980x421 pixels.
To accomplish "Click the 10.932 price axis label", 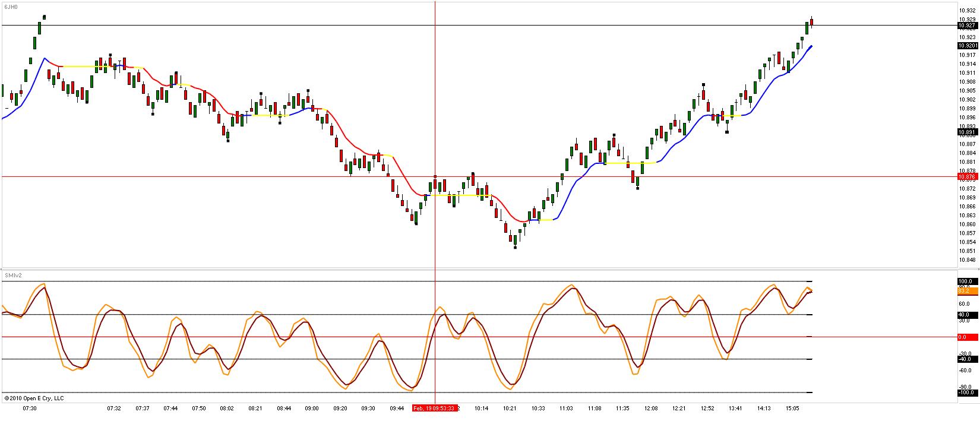I will pyautogui.click(x=967, y=11).
